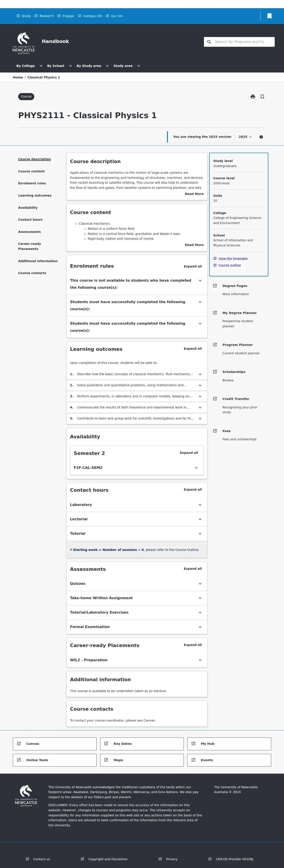This screenshot has height=868, width=284.
Task: Click the search magnifier icon
Action: pos(209,42)
